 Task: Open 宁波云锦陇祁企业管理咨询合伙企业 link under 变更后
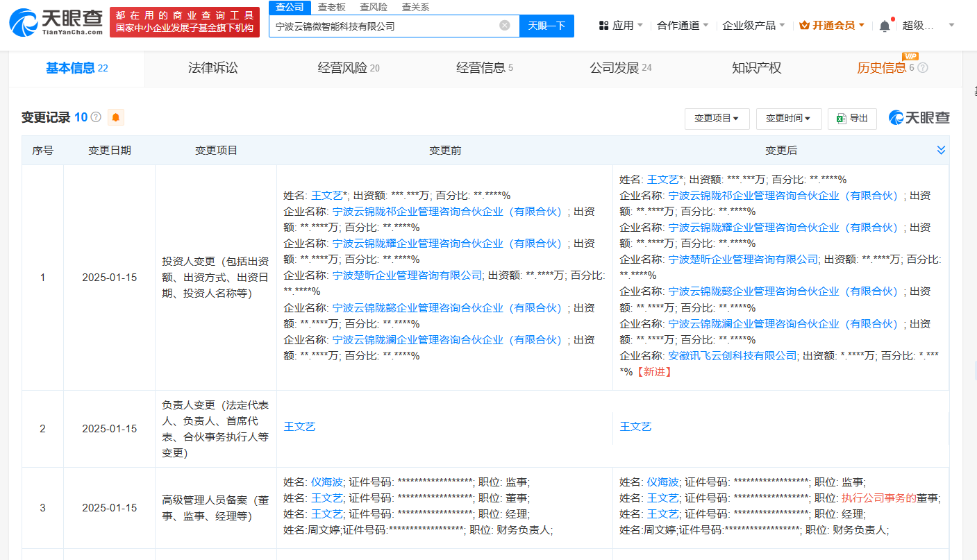point(783,195)
